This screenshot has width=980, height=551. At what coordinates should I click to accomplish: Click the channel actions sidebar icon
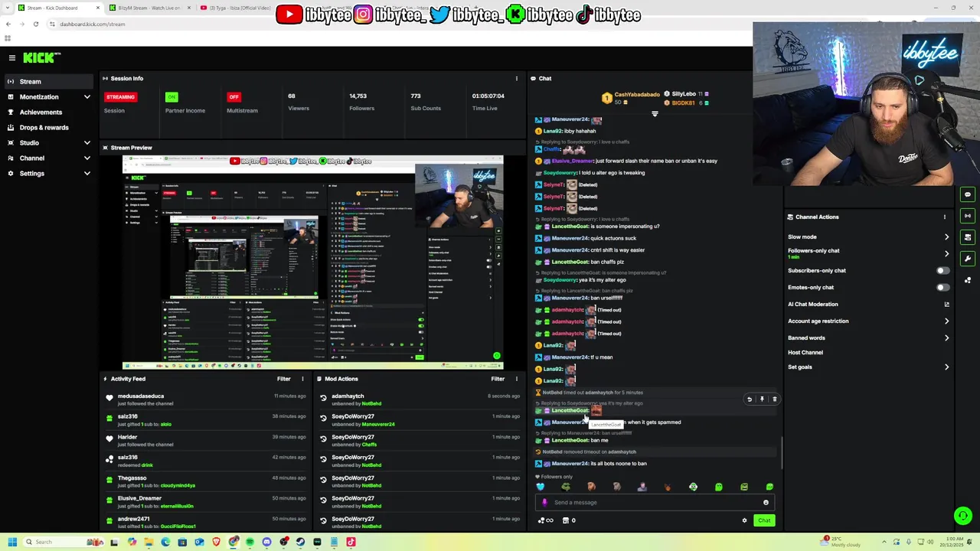[968, 237]
